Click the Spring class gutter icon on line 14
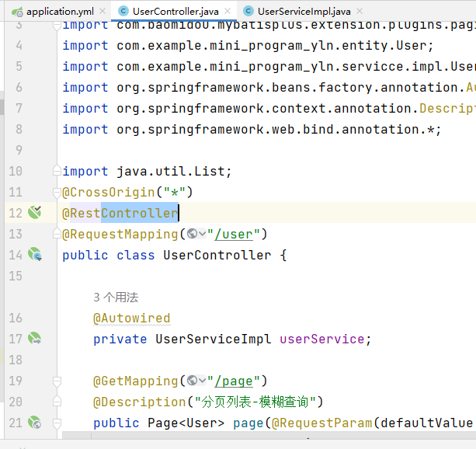The image size is (476, 449). (35, 254)
